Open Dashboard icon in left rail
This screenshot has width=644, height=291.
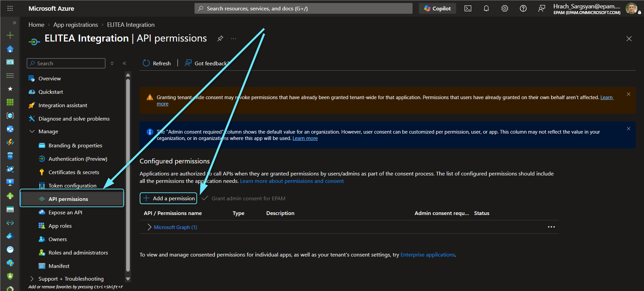click(x=10, y=62)
